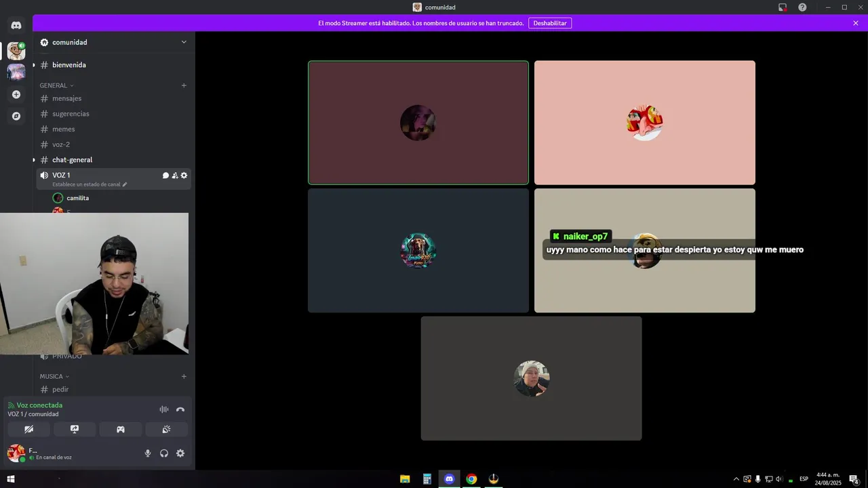The height and width of the screenshot is (488, 868).
Task: Collapse the GENERAL category
Action: tap(57, 85)
